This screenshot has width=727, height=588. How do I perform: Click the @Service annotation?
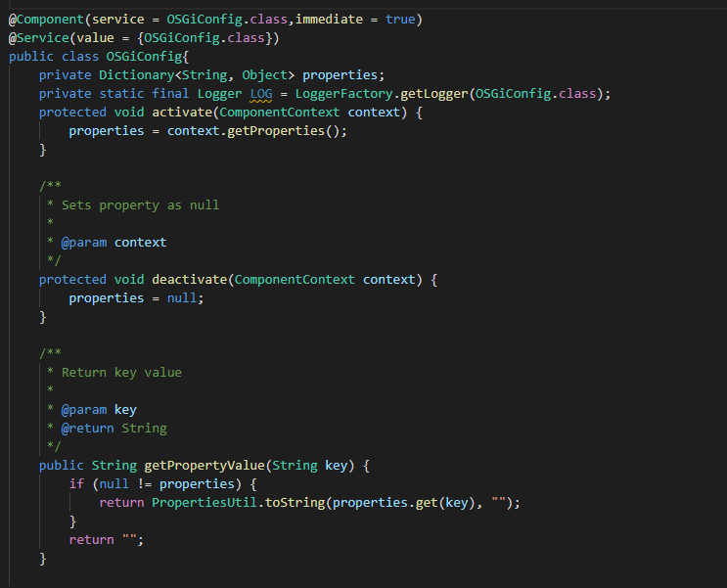(x=38, y=38)
